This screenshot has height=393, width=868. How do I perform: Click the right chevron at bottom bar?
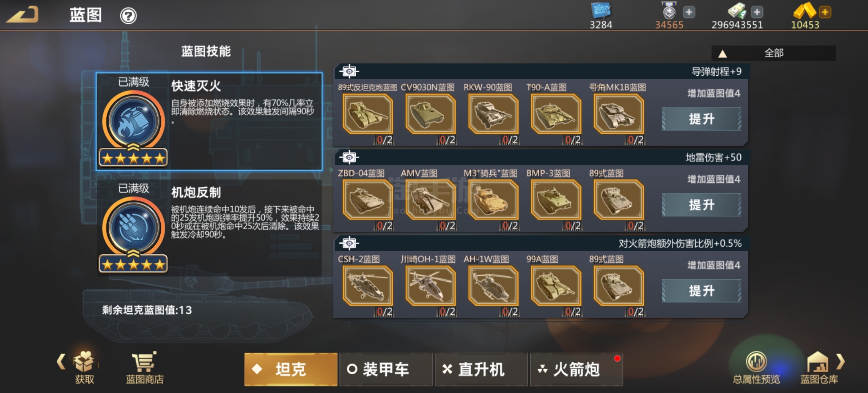840,361
